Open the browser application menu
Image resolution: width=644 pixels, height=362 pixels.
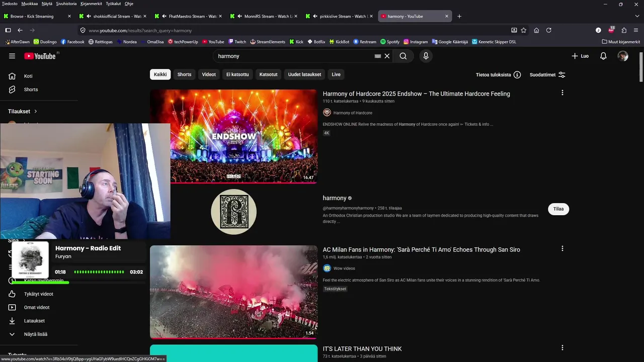(636, 30)
